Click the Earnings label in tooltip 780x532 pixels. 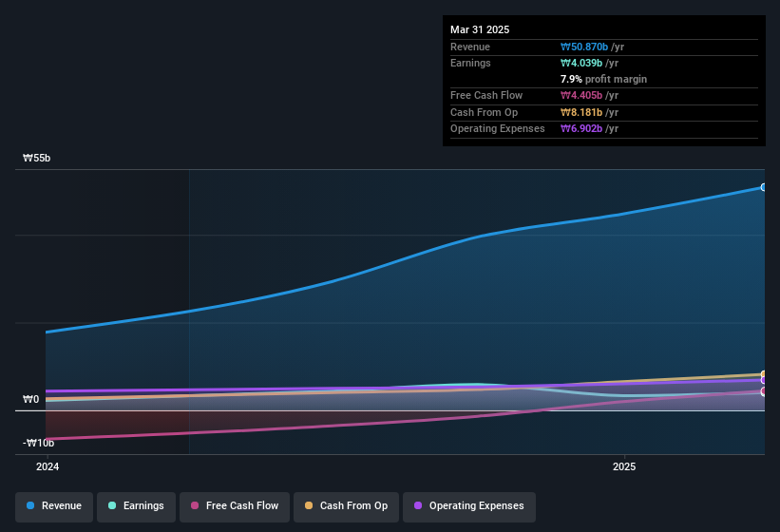pyautogui.click(x=470, y=63)
